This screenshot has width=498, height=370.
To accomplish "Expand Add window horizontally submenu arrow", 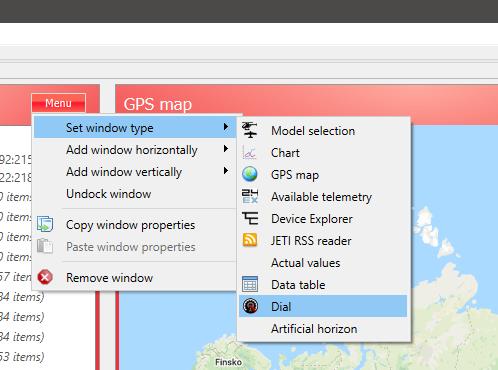I will pos(226,149).
